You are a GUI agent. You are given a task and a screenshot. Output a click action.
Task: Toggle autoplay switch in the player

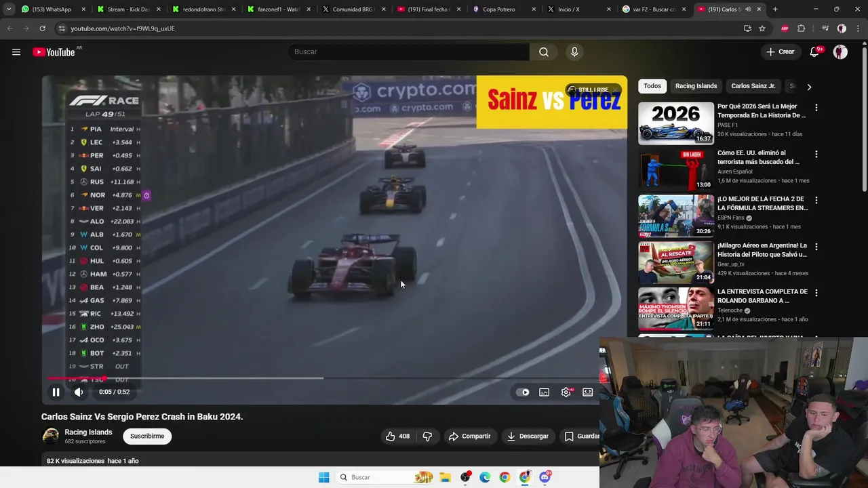pyautogui.click(x=522, y=392)
